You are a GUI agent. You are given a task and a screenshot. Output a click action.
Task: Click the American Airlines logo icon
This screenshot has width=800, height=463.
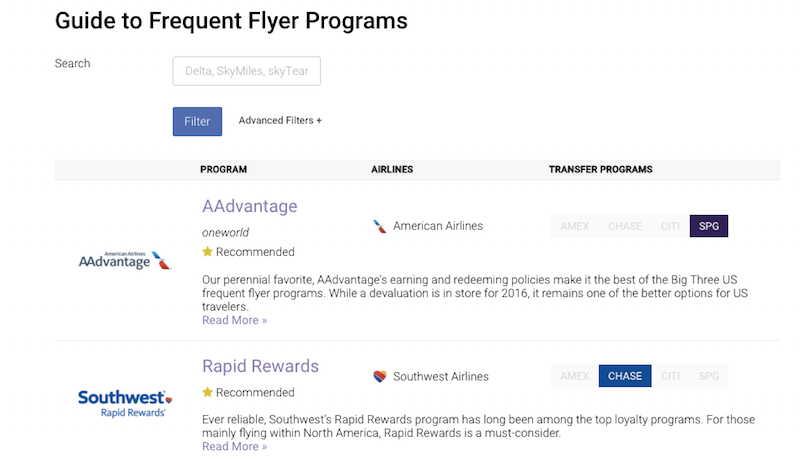coord(380,226)
